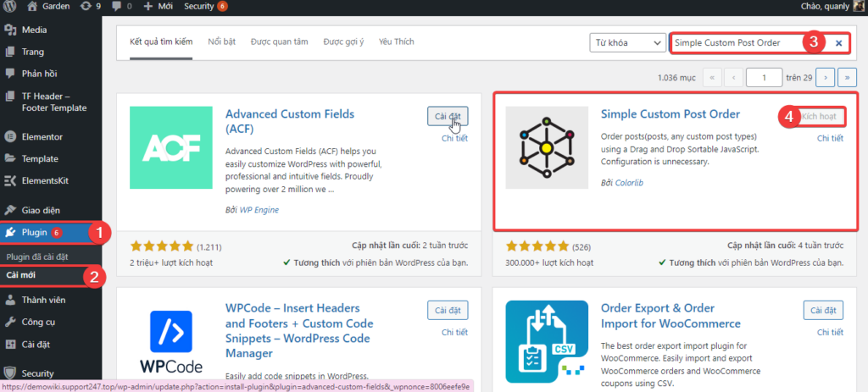Screen dimensions: 868x392
Task: Open Colorlib author link
Action: point(630,183)
